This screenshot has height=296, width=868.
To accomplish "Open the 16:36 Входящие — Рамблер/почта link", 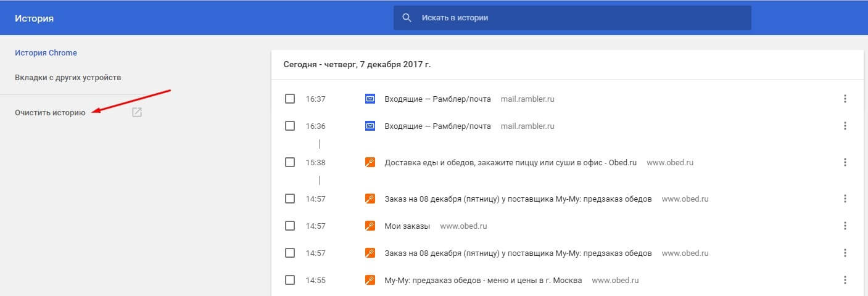I will 437,126.
